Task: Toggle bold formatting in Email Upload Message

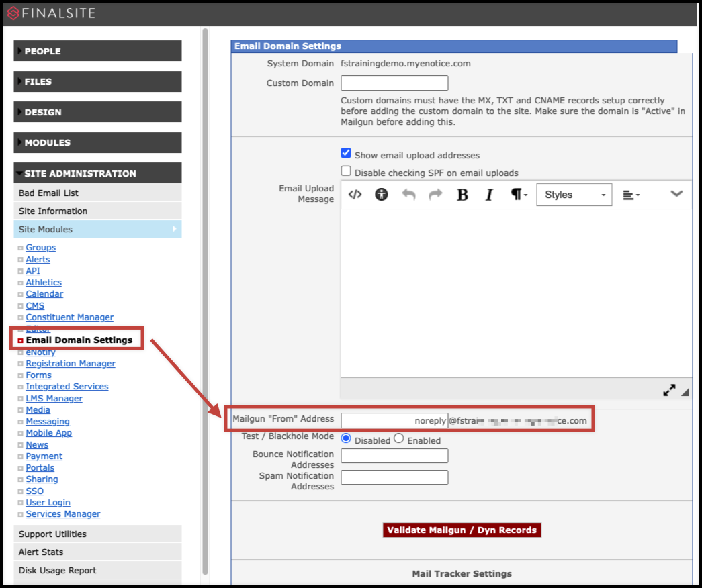Action: pos(462,195)
